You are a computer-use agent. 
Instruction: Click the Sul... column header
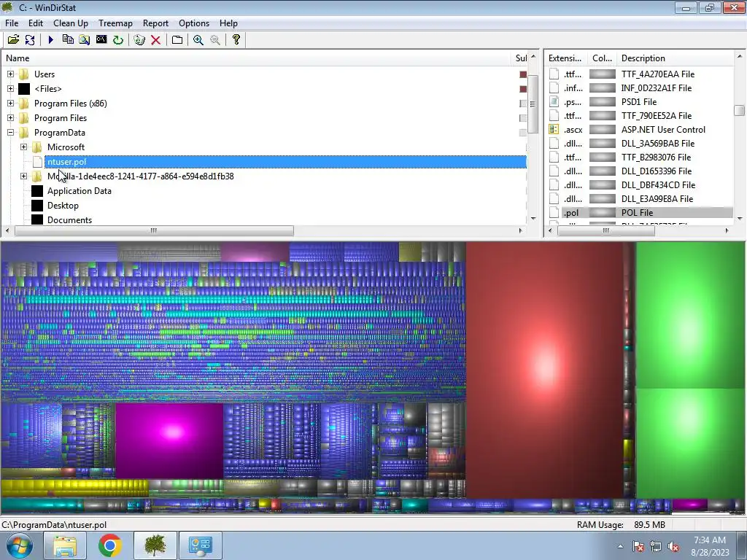click(x=520, y=58)
